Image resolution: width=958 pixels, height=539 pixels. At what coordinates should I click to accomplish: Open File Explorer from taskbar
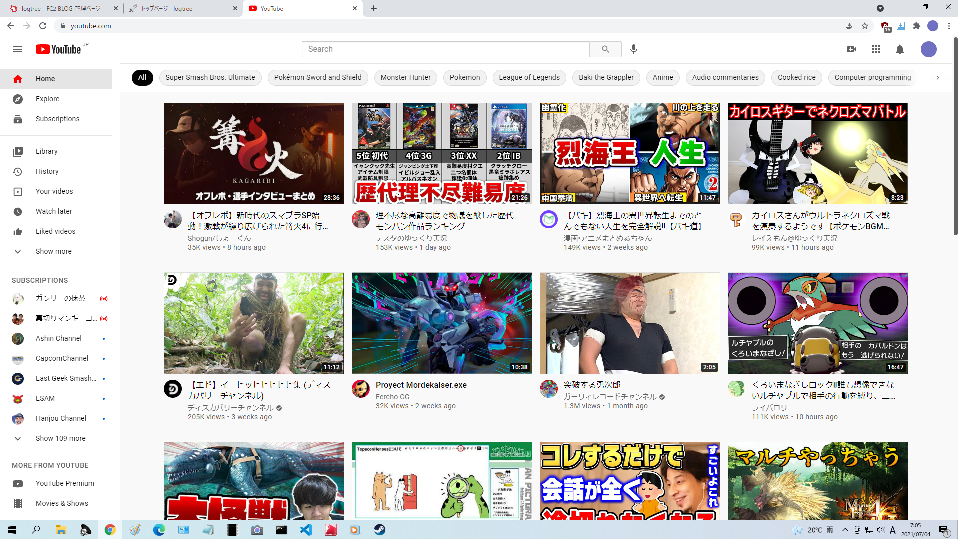[60, 530]
